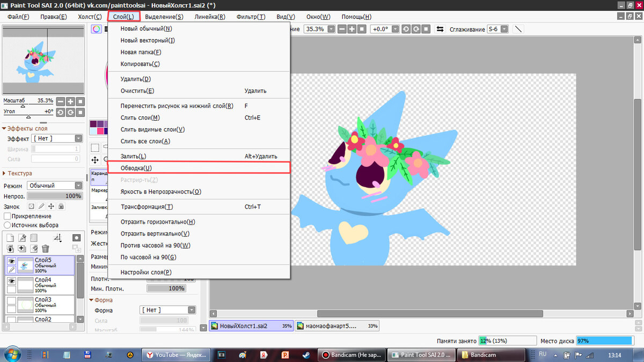The image size is (644, 362).
Task: Switch to маомаофанарт5 document tab
Action: coord(336,326)
